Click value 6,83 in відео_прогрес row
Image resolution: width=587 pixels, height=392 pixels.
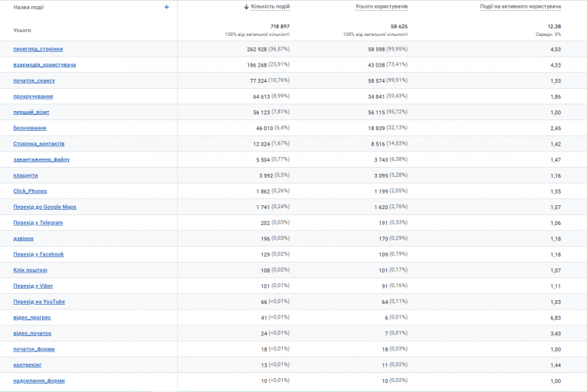click(x=556, y=318)
